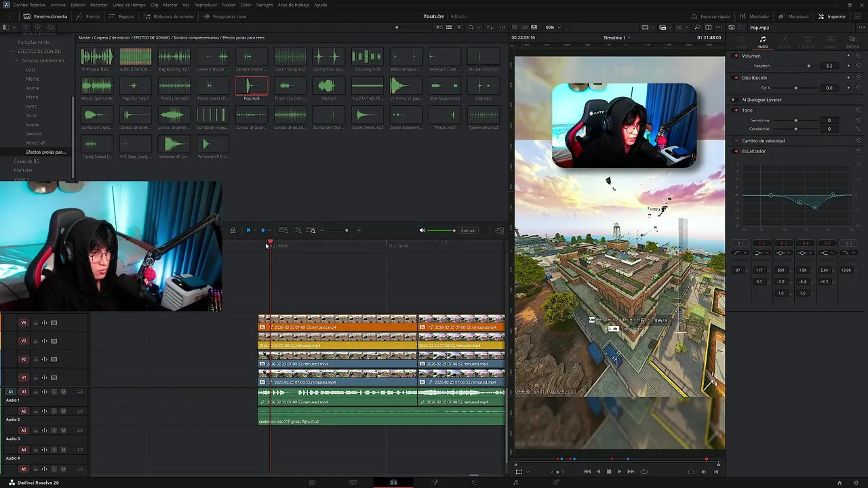
Task: Click the zoom to fit timeline icon
Action: [283, 230]
